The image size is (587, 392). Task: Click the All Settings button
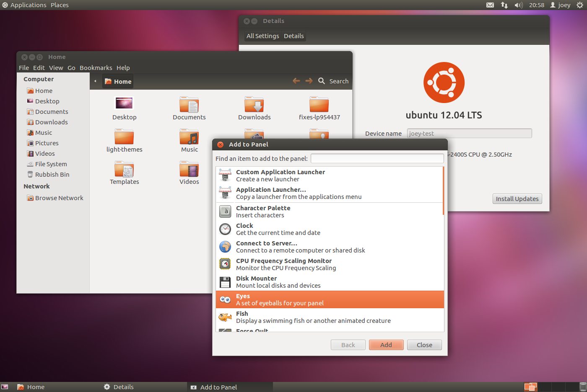coord(262,36)
